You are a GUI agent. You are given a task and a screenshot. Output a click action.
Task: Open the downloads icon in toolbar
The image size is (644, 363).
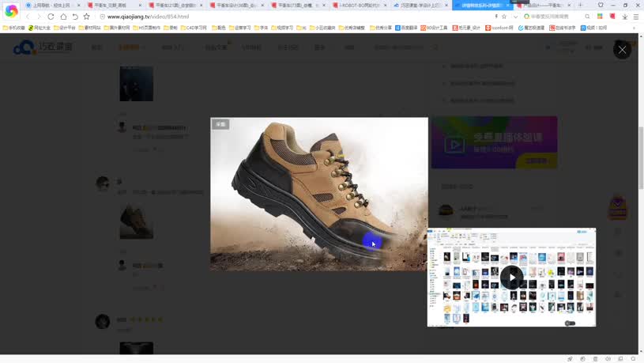tap(625, 17)
